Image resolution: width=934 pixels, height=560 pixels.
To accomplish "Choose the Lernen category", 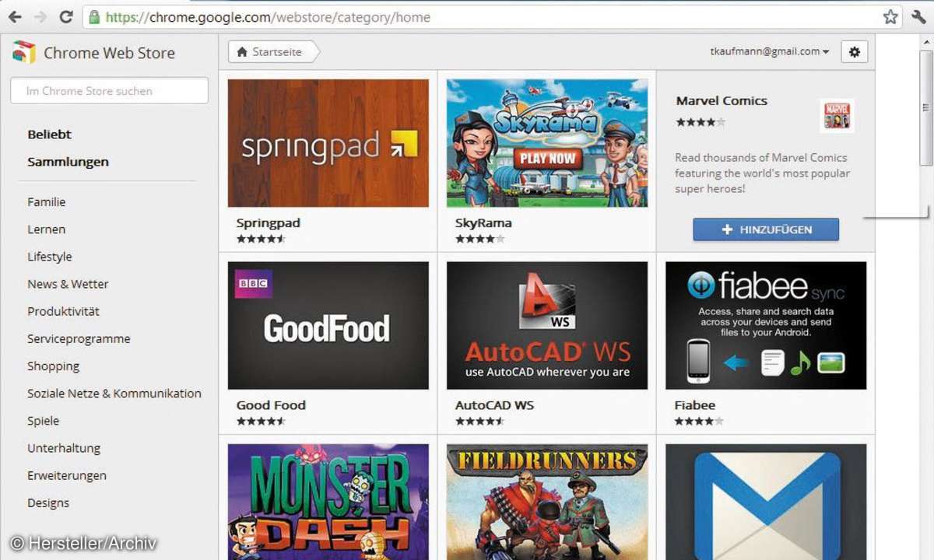I will pos(47,229).
